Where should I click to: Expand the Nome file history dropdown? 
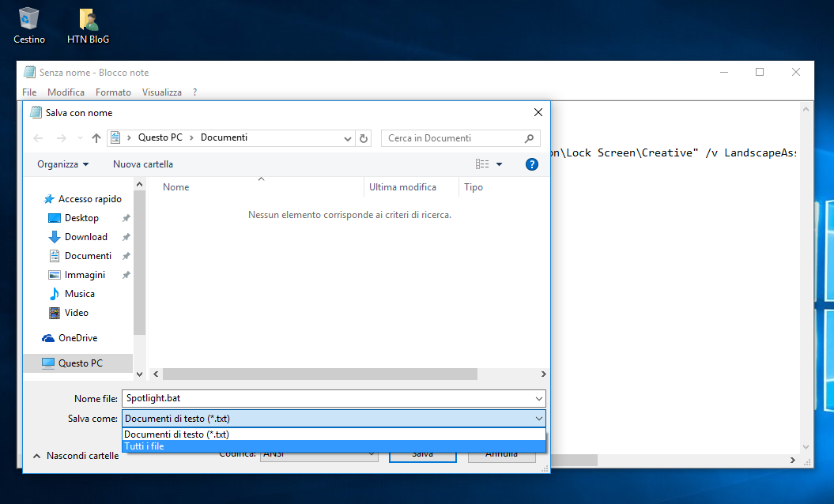[x=539, y=399]
